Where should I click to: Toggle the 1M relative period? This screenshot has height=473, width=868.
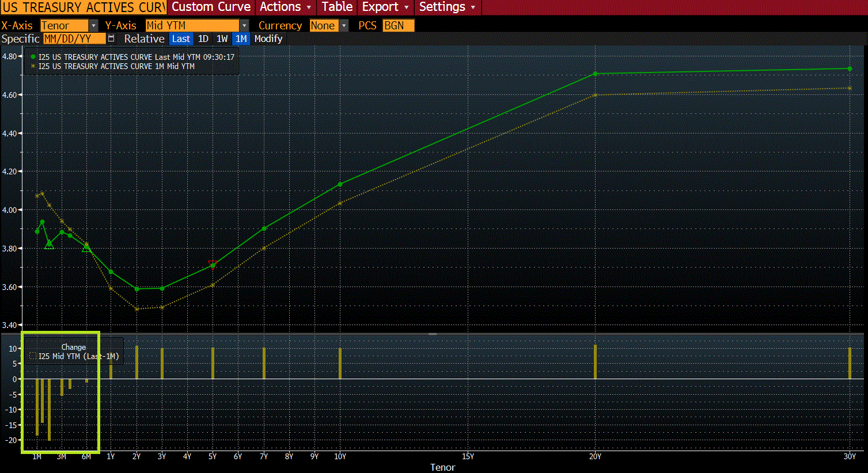point(241,39)
